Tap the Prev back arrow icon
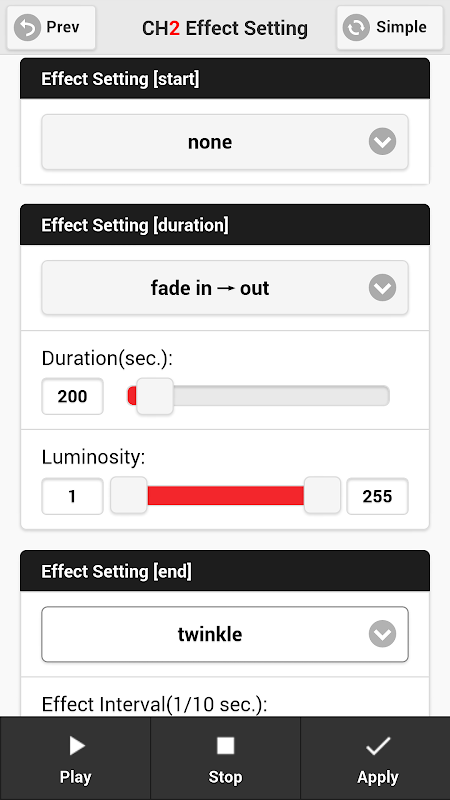The image size is (450, 800). point(27,28)
